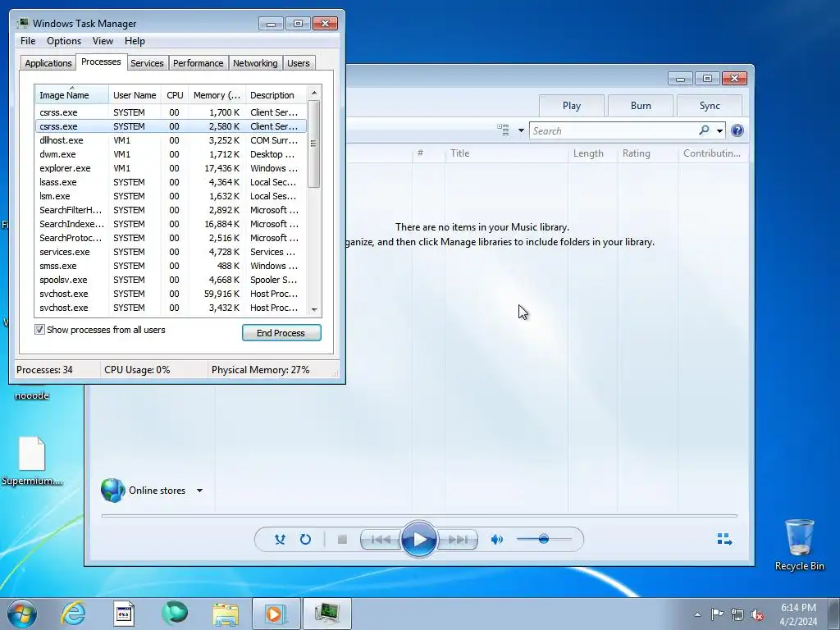Click the Media Player seek bar
The image size is (840, 630).
[x=419, y=515]
